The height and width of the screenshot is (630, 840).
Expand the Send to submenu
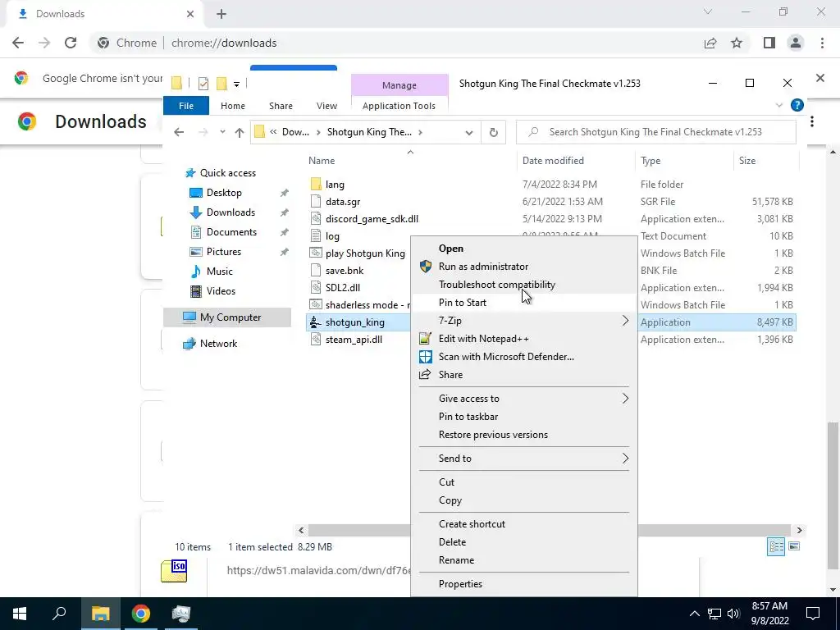pyautogui.click(x=524, y=459)
